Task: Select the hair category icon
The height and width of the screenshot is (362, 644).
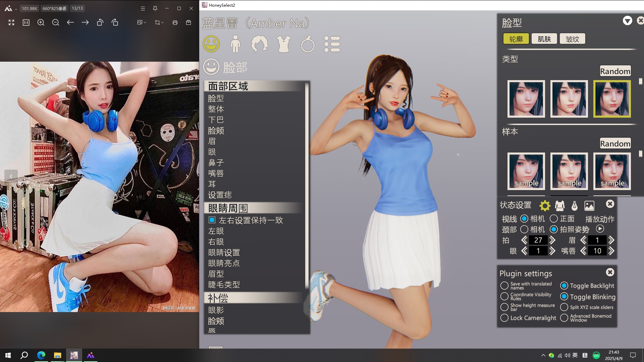Action: coord(259,44)
